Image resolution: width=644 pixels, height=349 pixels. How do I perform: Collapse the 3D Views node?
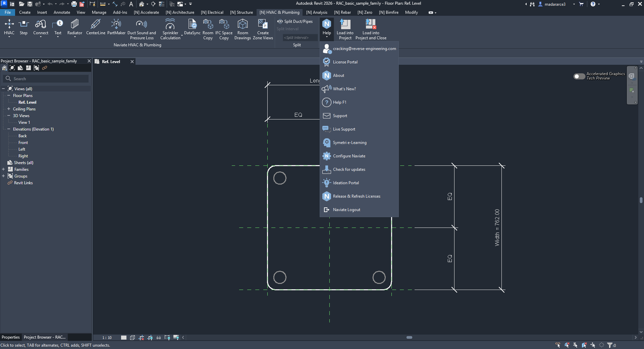click(x=9, y=116)
